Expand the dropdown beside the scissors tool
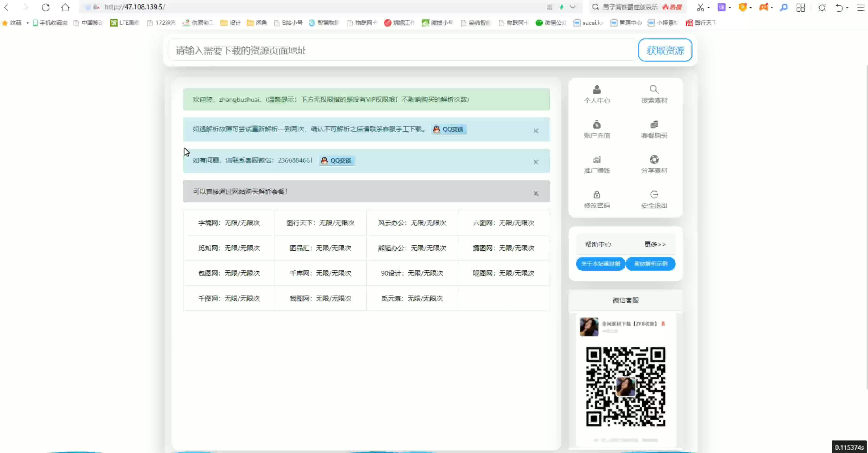The image size is (868, 453). (709, 7)
